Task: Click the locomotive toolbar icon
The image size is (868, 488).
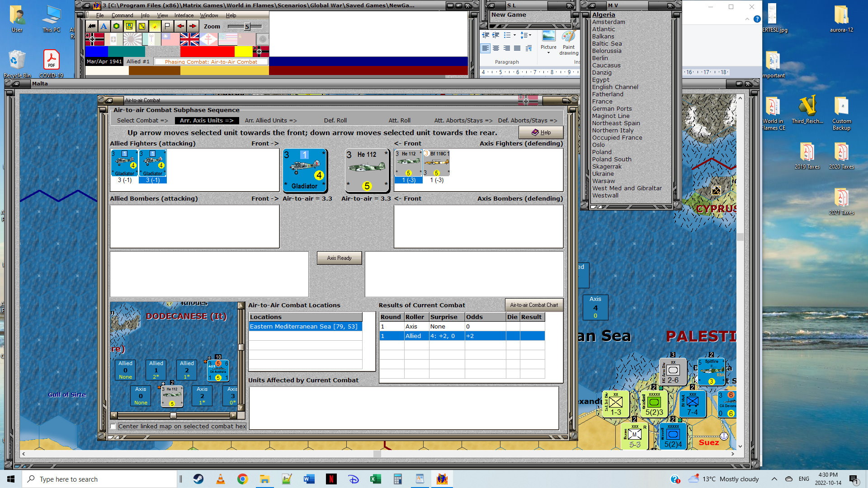Action: pyautogui.click(x=92, y=26)
